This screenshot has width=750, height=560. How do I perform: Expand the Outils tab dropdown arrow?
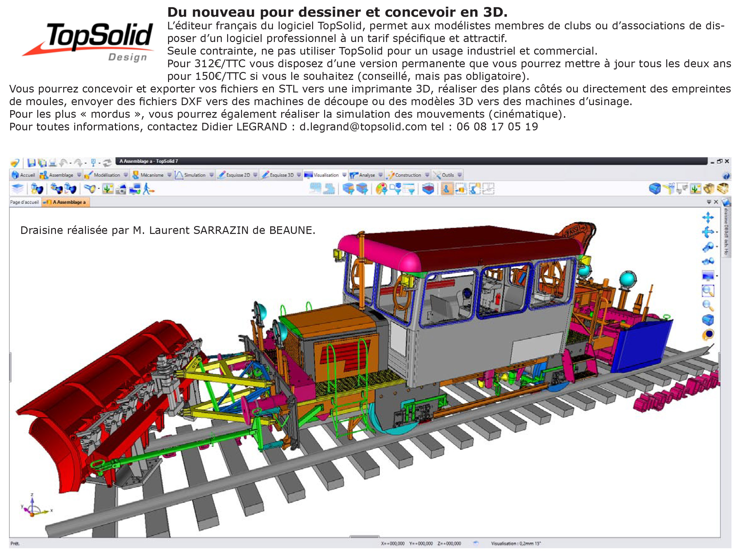(459, 175)
